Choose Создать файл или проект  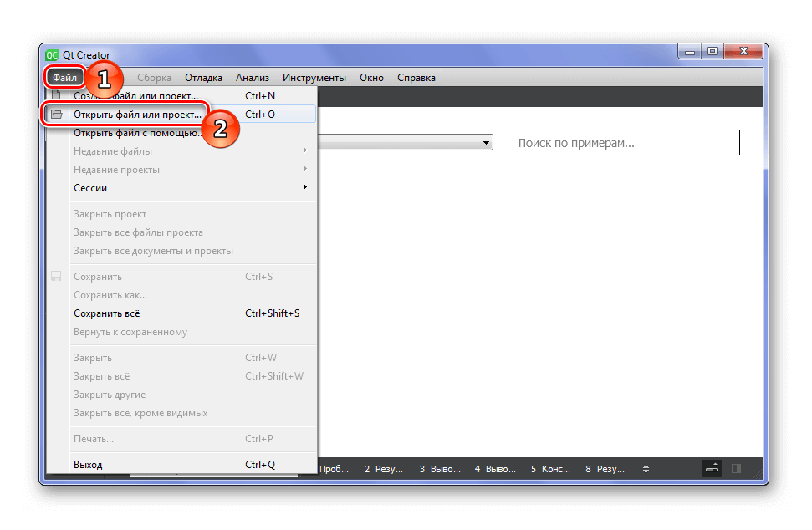point(181,96)
